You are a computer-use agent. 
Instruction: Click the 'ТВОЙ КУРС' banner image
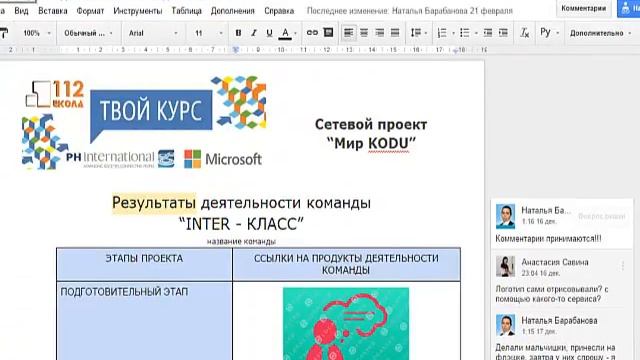[151, 112]
